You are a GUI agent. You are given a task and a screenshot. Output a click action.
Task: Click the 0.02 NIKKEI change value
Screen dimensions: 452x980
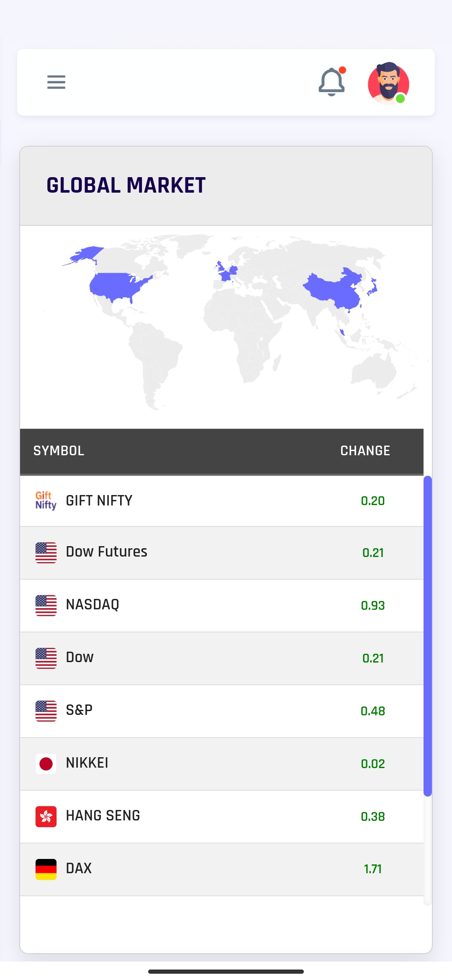[x=372, y=763]
